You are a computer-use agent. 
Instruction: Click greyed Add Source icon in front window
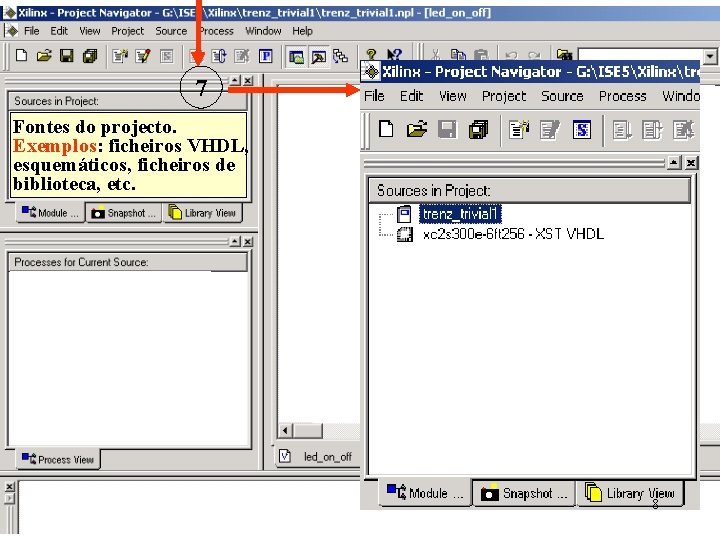tap(550, 129)
